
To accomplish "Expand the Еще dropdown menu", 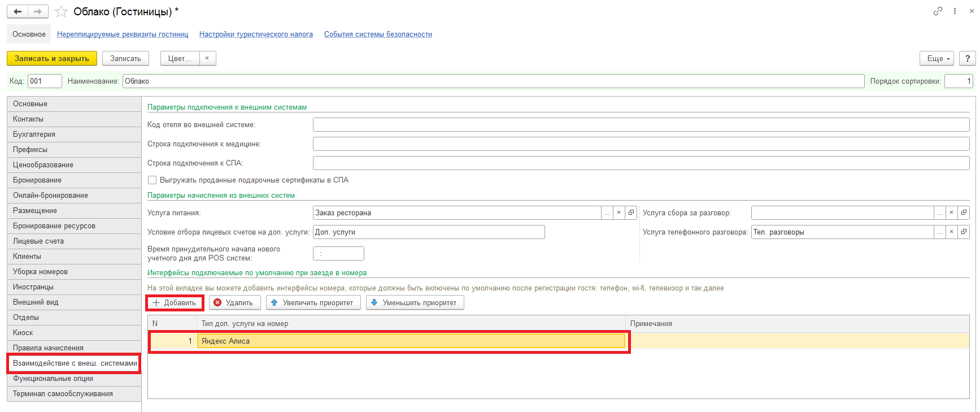I will 937,59.
